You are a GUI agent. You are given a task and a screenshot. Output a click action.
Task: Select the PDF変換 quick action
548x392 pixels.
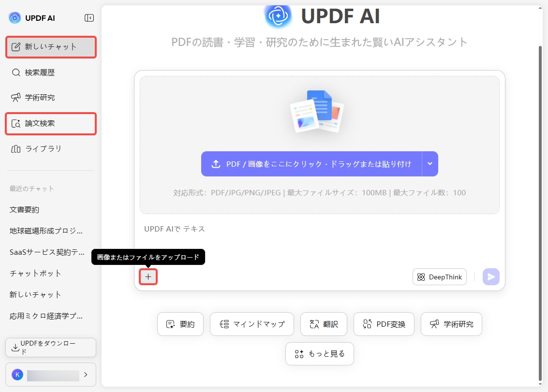click(x=384, y=324)
